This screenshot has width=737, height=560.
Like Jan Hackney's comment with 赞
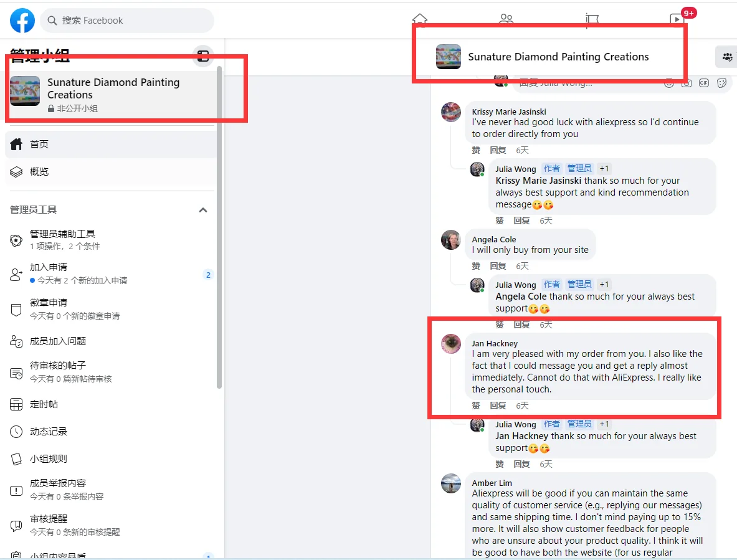476,406
